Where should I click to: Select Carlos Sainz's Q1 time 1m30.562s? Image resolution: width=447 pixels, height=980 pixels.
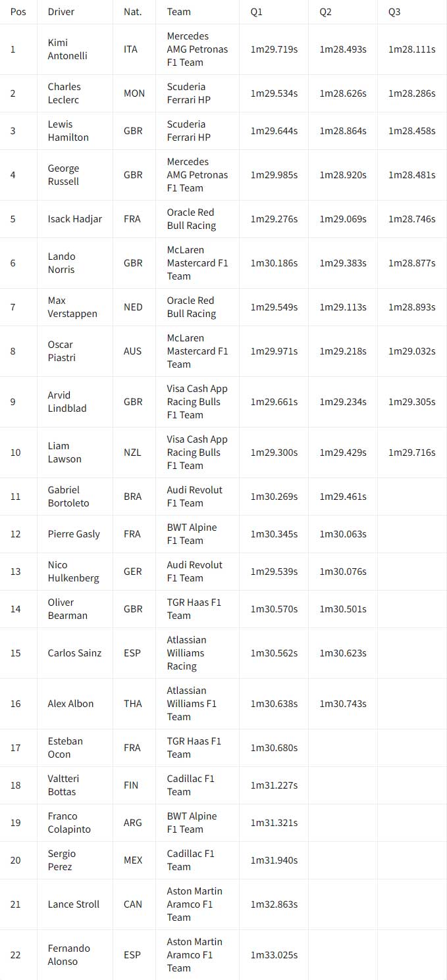(x=274, y=653)
